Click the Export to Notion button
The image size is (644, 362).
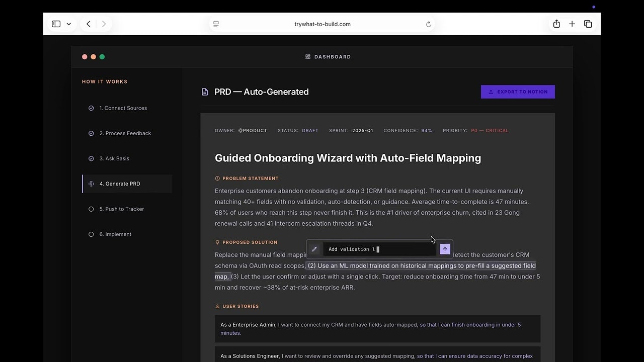[518, 92]
